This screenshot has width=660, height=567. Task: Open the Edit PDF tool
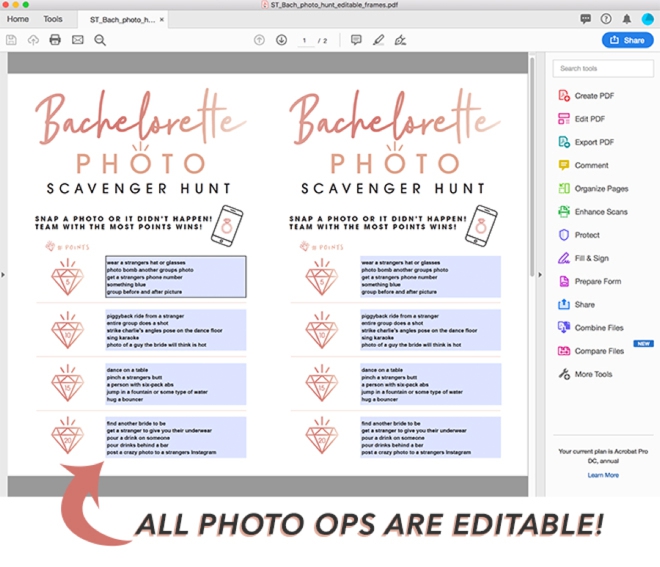coord(582,119)
